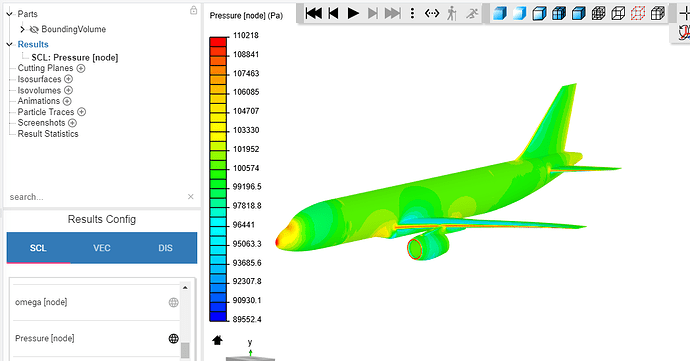
Task: Collapse the Parts tree node
Action: (9, 14)
